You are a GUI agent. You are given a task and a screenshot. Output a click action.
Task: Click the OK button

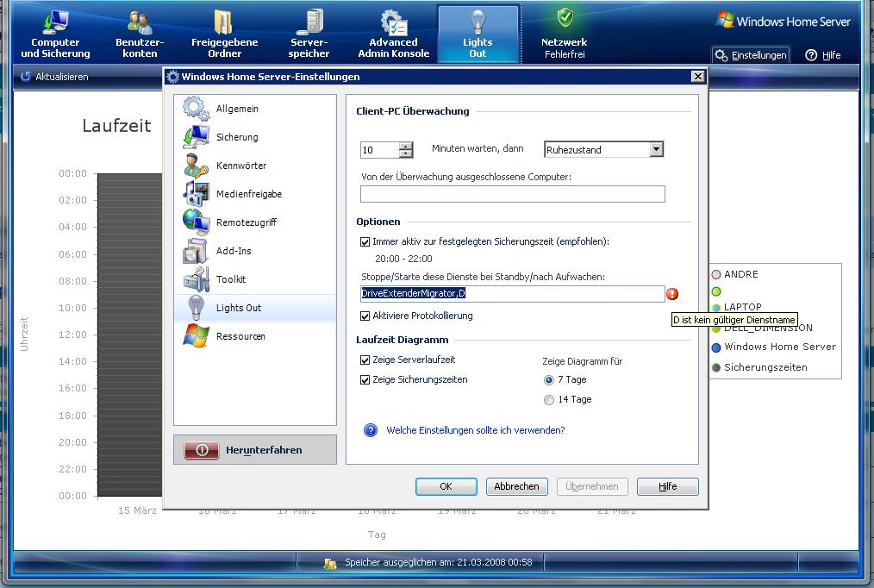(446, 486)
